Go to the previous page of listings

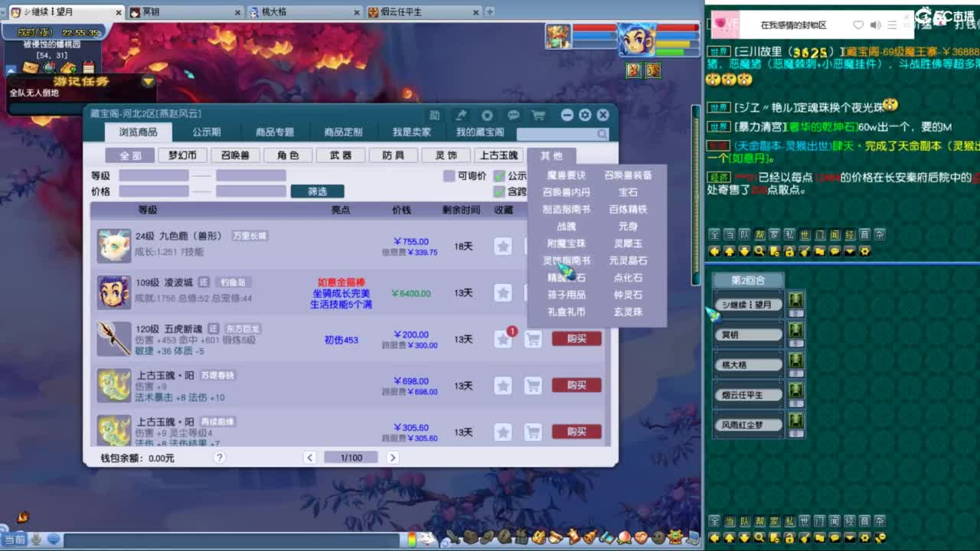tap(309, 458)
